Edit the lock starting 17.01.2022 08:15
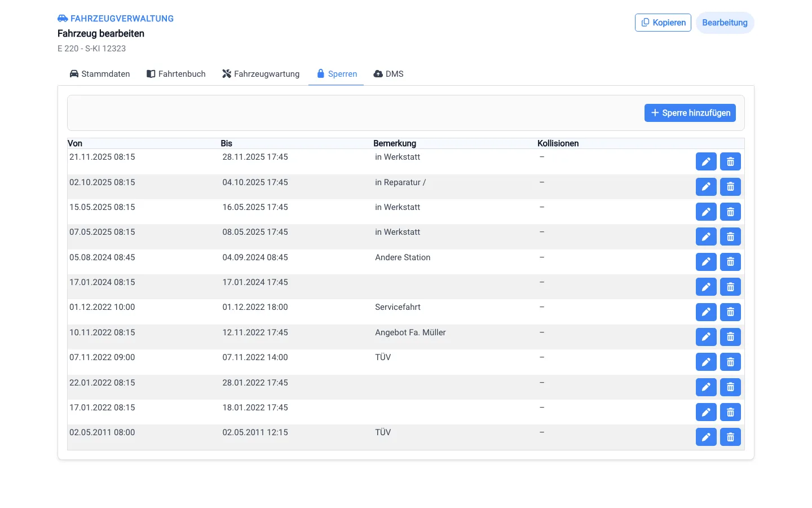This screenshot has width=812, height=508. (x=706, y=412)
